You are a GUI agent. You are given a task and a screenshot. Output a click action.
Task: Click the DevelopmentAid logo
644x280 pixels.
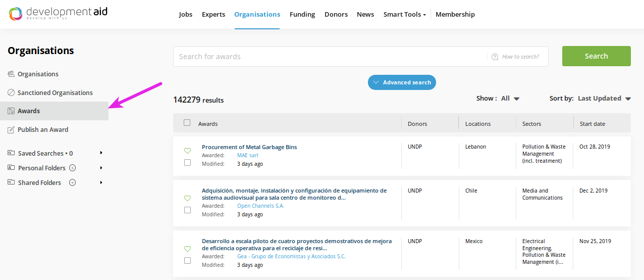[58, 14]
